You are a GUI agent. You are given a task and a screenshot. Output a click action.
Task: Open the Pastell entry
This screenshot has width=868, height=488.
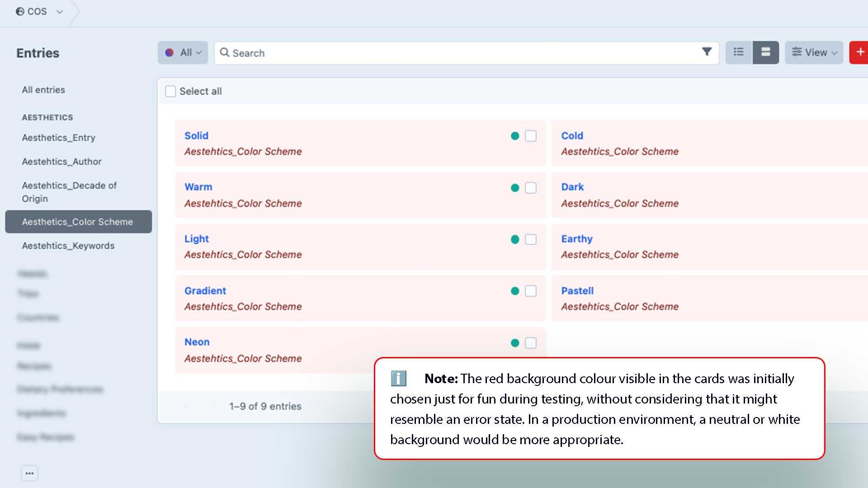[x=577, y=291]
